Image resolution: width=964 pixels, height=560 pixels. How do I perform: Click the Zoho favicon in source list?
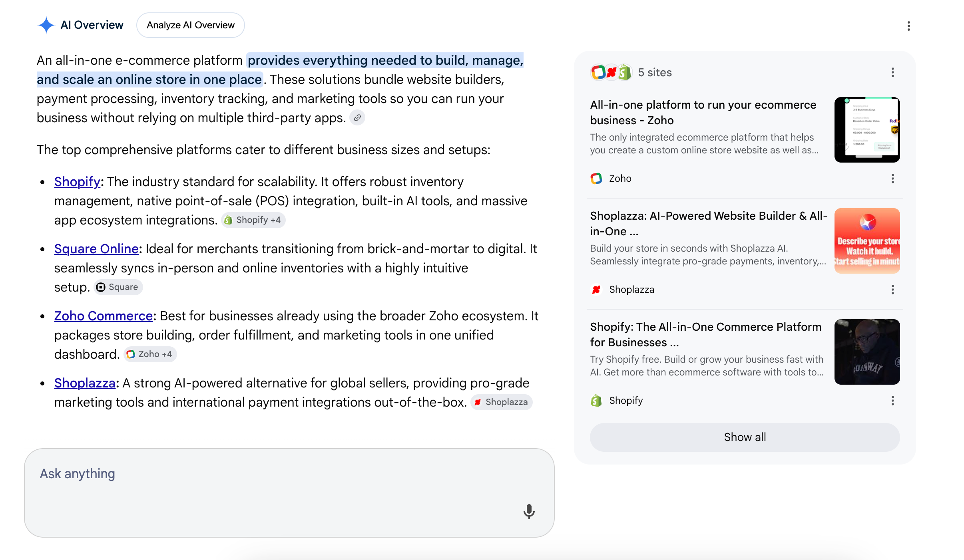[x=596, y=179]
